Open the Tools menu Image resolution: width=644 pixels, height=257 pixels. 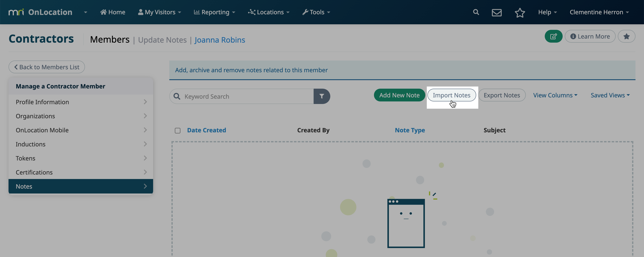pos(316,12)
